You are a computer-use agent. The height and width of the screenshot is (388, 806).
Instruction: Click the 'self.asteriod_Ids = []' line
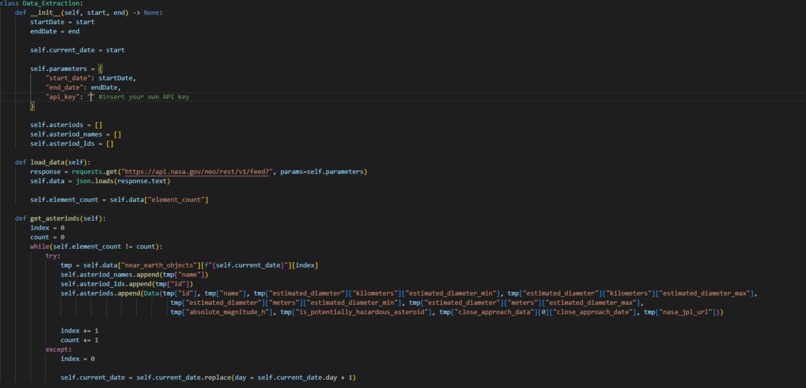pyautogui.click(x=72, y=144)
